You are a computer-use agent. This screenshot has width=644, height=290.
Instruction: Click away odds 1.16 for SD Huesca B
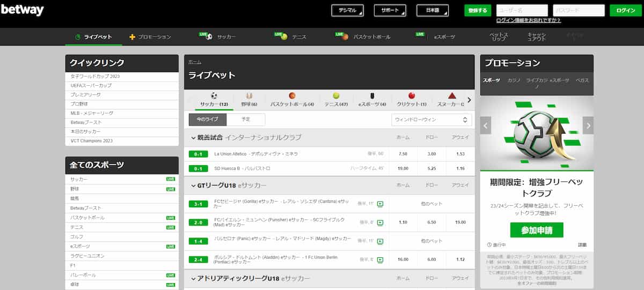point(460,168)
